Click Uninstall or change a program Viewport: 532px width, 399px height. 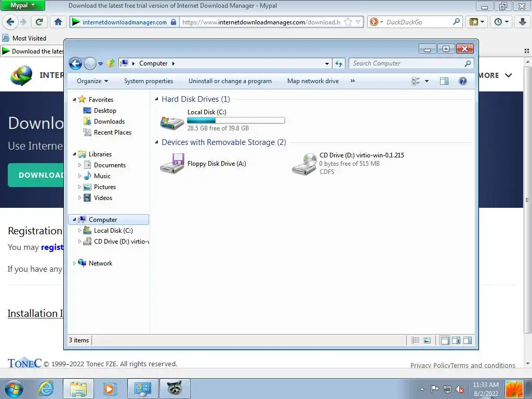(x=230, y=81)
